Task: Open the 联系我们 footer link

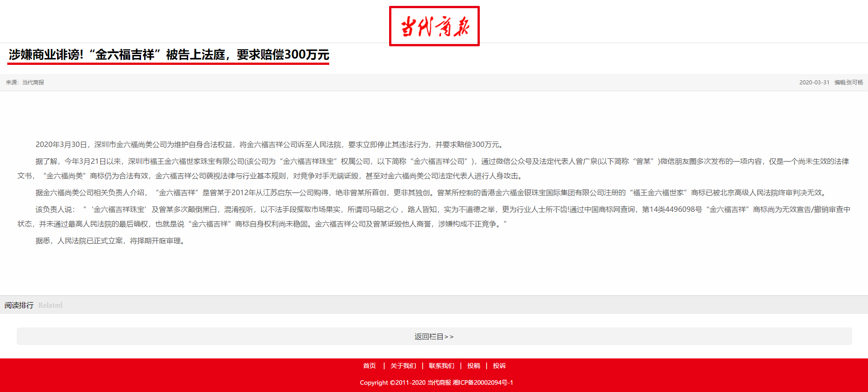Action: click(x=442, y=366)
